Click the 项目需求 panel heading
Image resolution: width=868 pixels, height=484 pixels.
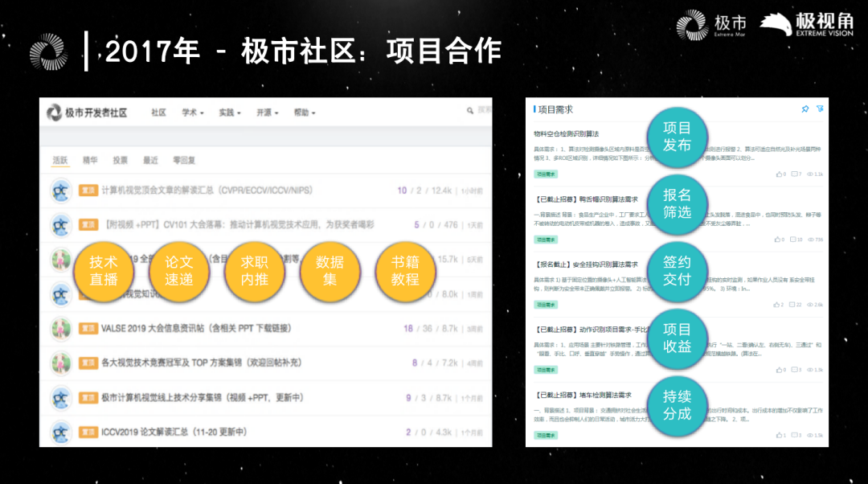pyautogui.click(x=555, y=109)
